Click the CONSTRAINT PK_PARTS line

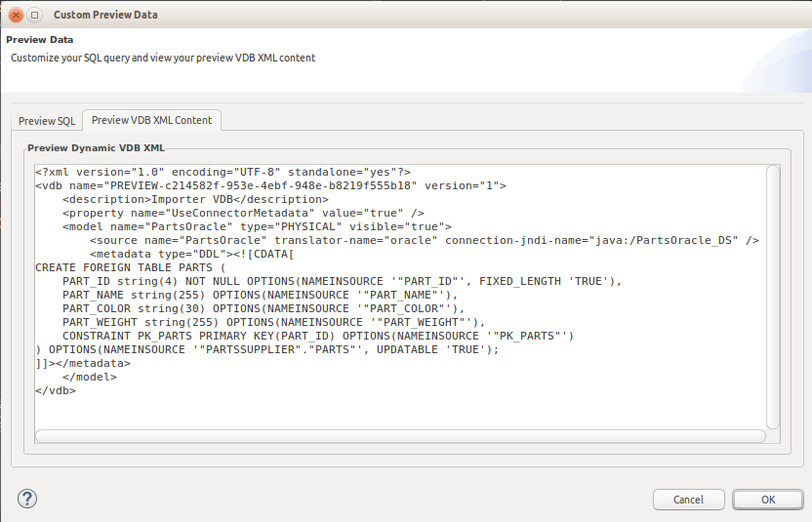tap(317, 336)
